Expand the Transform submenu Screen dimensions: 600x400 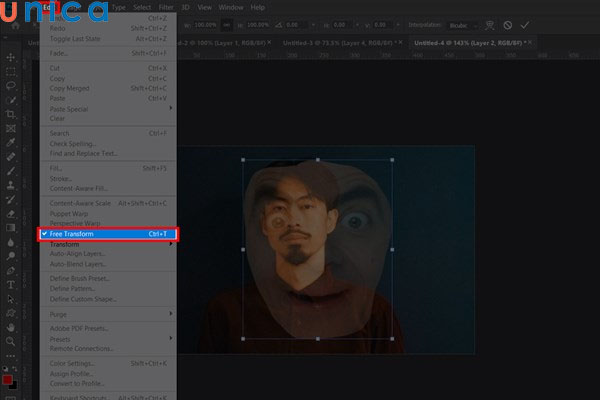tap(108, 244)
